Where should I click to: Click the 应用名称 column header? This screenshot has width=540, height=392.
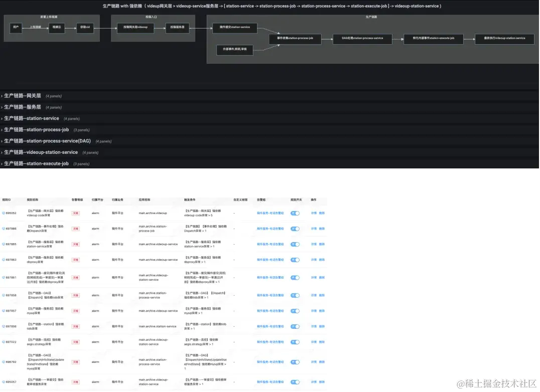pos(145,200)
